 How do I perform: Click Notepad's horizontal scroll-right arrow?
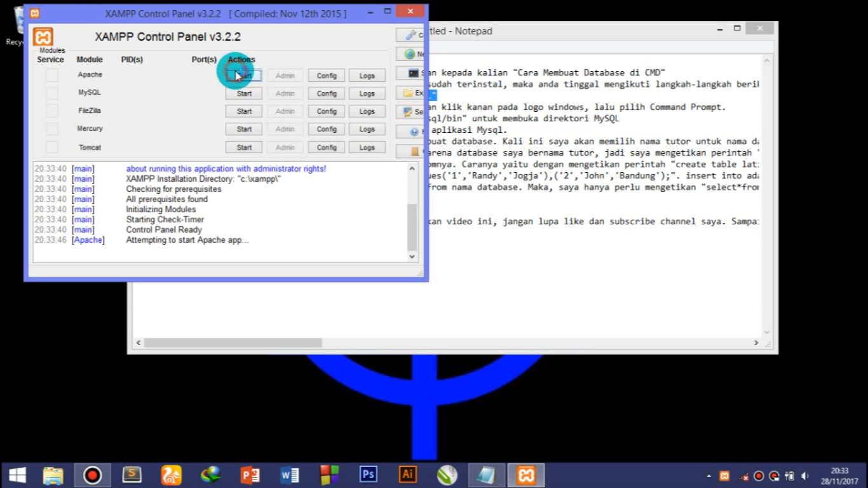756,342
